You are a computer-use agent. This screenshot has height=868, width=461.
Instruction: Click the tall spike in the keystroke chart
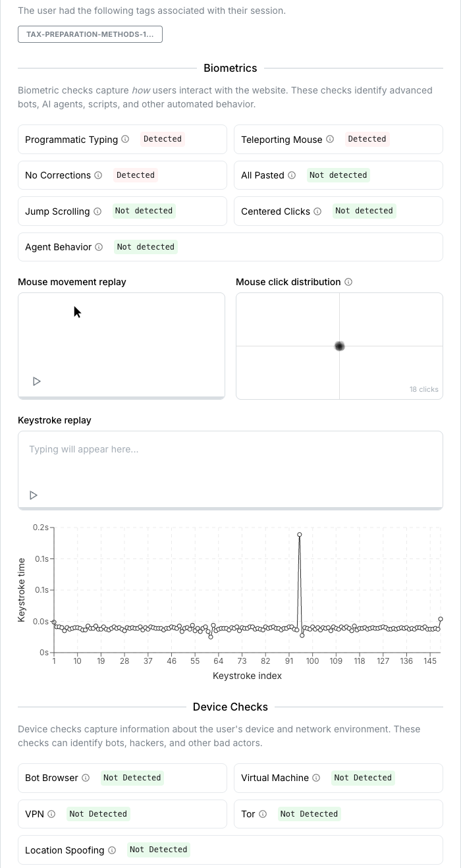click(300, 535)
